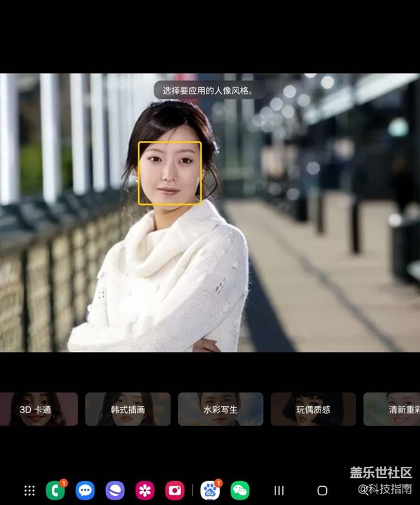Open the blue Messages app
Image resolution: width=420 pixels, height=505 pixels.
click(x=85, y=491)
